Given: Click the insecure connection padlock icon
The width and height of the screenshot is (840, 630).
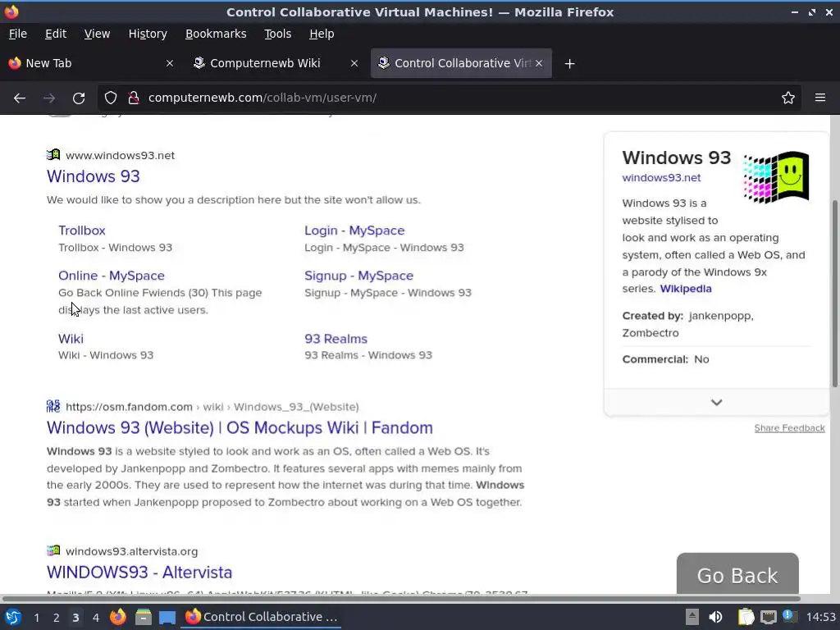Looking at the screenshot, I should (x=134, y=98).
